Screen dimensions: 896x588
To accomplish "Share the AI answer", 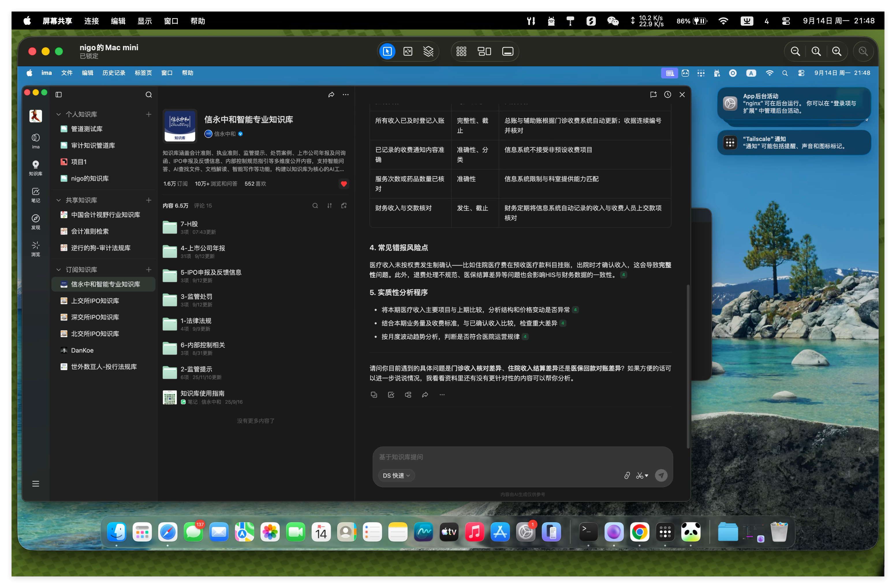I will pyautogui.click(x=425, y=395).
